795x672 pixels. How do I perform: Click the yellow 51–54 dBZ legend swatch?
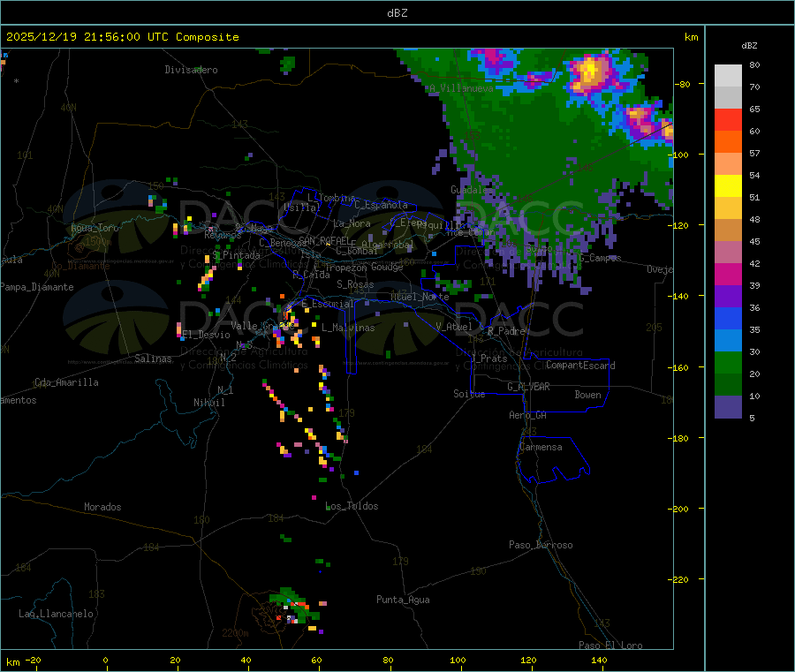728,186
